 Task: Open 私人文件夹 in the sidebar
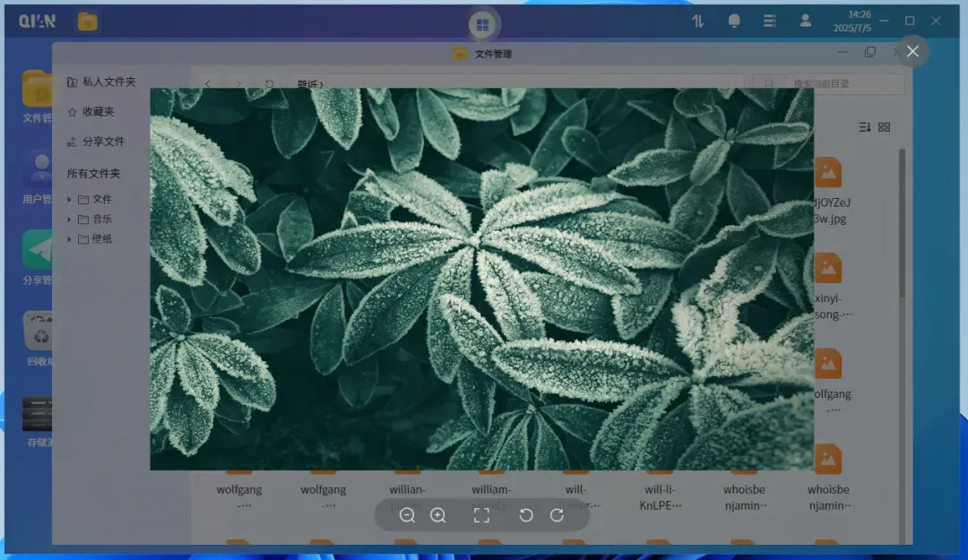102,82
